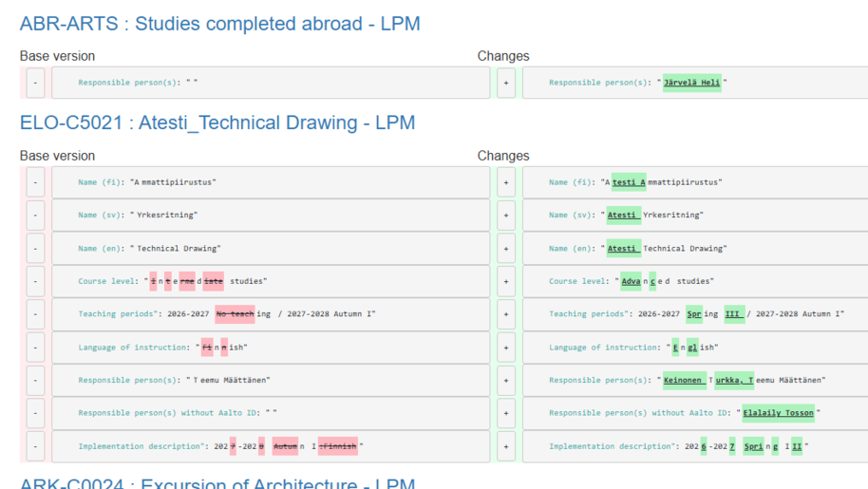Viewport: 868px width, 489px height.
Task: Click minus button beside base Name (sv) row
Action: 35,216
